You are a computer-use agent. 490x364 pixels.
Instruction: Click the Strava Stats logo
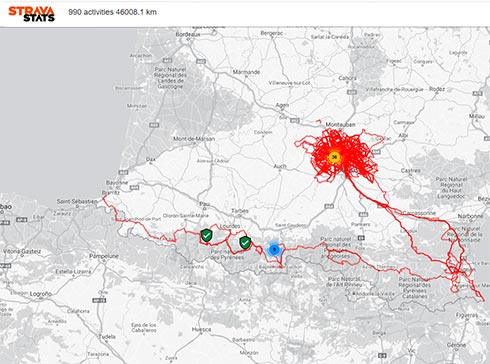pos(31,14)
